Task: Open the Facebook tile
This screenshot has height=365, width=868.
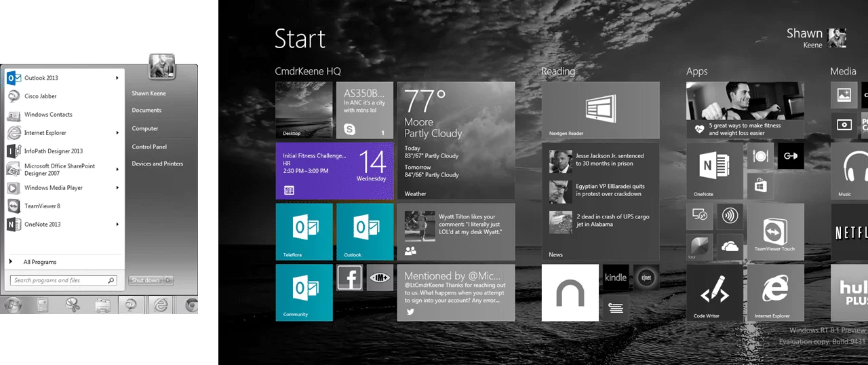Action: click(x=350, y=277)
